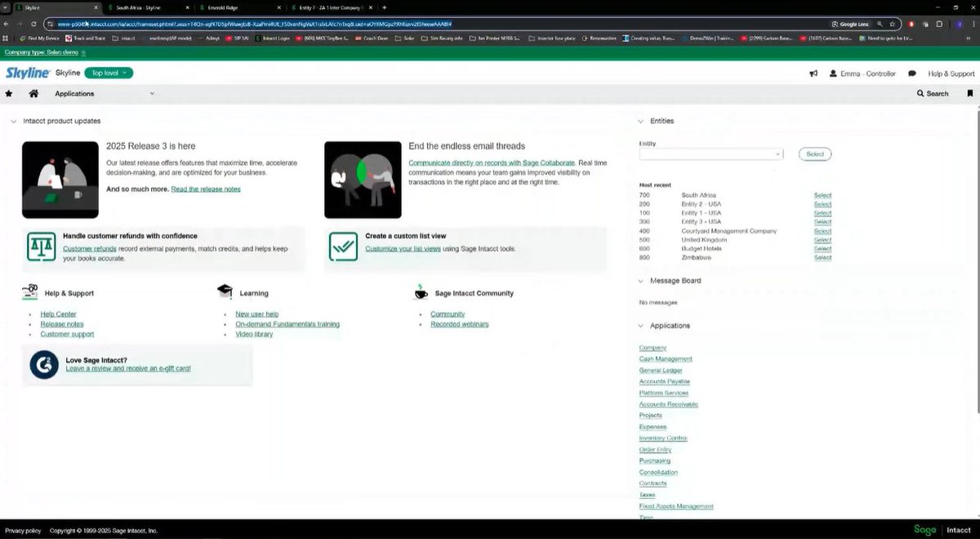Click the Search magnifier icon
This screenshot has width=980, height=539.
click(x=920, y=93)
